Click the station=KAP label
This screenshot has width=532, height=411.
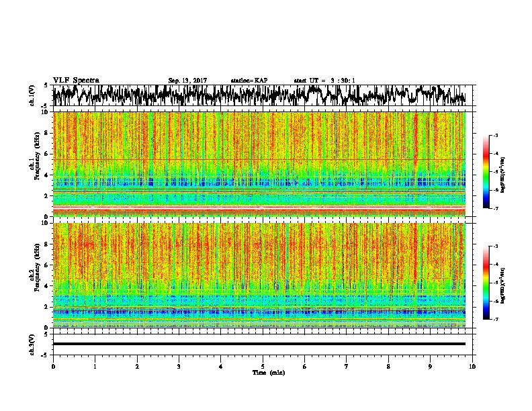249,81
